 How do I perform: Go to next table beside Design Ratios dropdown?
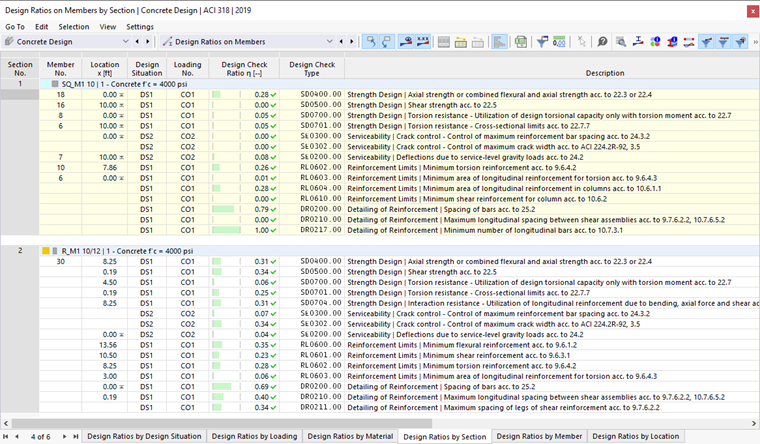tap(352, 42)
